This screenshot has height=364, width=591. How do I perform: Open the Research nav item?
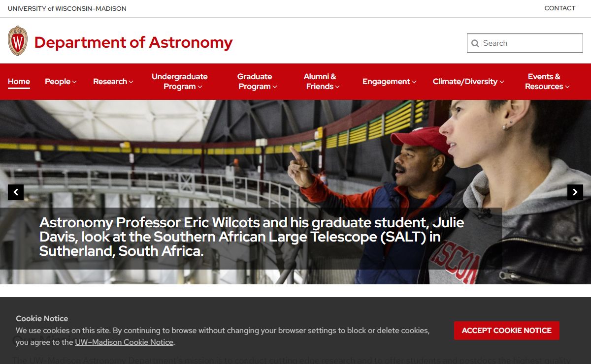113,82
